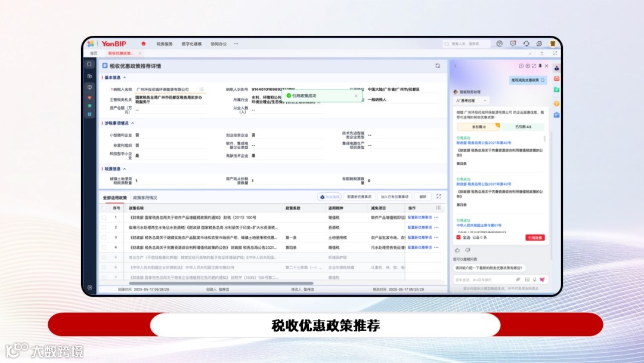Screen dimensions: 644x363
Task: Start new chat in assistant panel
Action: 521,66
